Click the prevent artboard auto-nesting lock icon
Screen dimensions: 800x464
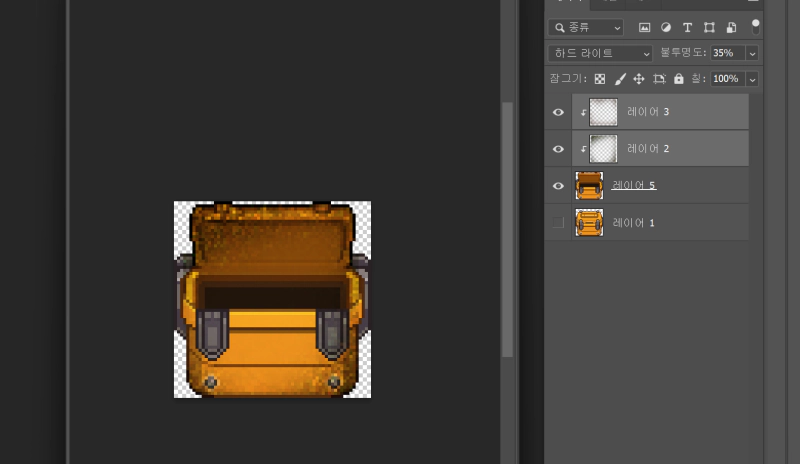click(x=659, y=79)
